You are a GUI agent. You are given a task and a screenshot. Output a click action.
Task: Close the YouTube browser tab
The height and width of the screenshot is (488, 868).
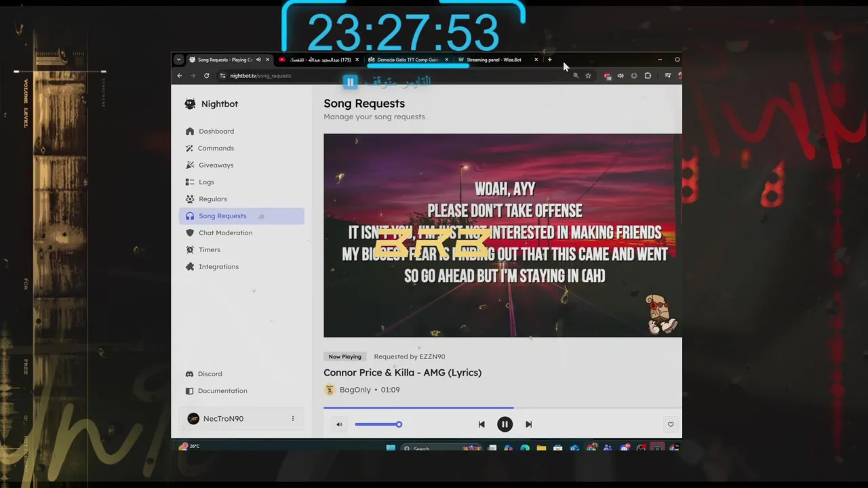(357, 60)
